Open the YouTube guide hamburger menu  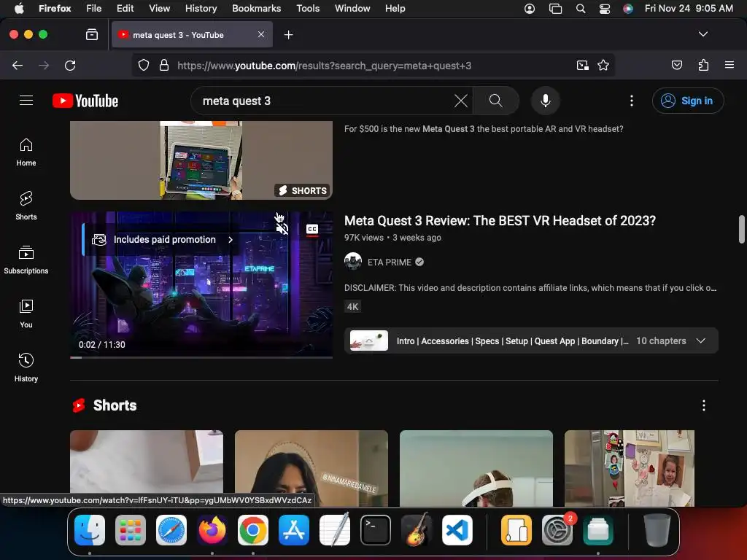pyautogui.click(x=26, y=101)
